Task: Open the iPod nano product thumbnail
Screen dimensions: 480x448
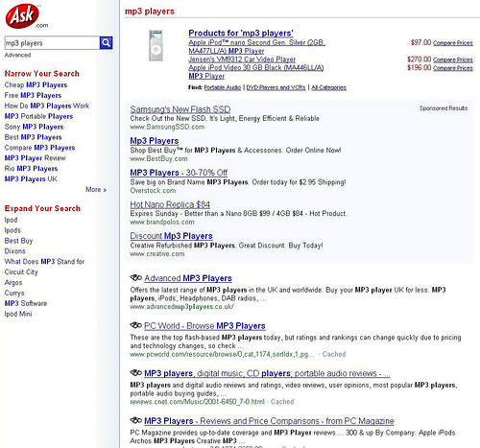Action: [x=156, y=45]
